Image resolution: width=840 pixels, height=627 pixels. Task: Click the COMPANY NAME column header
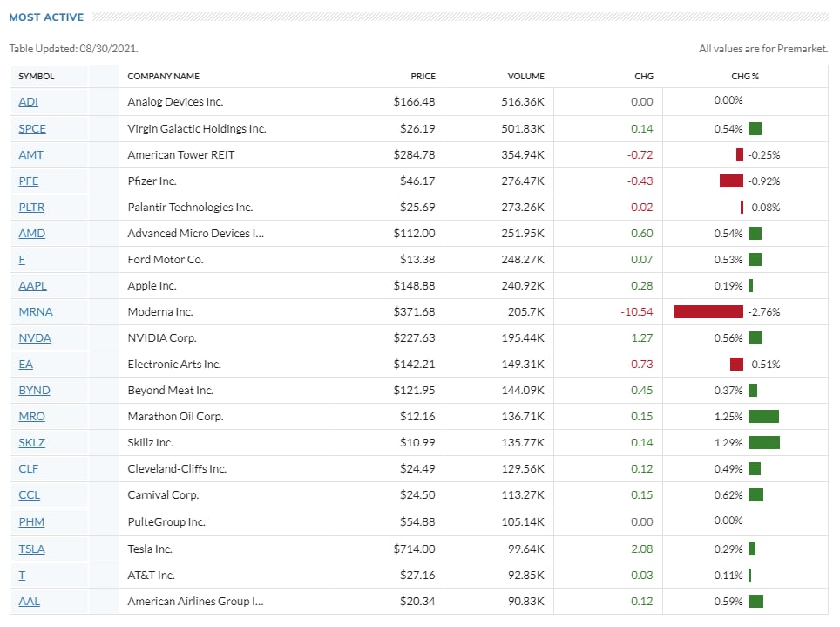[x=164, y=77]
